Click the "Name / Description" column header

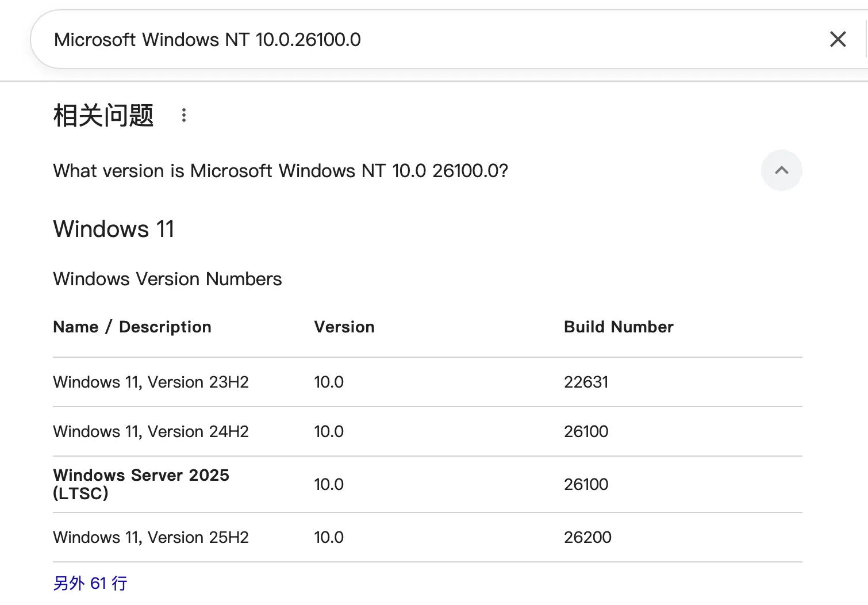pyautogui.click(x=132, y=327)
